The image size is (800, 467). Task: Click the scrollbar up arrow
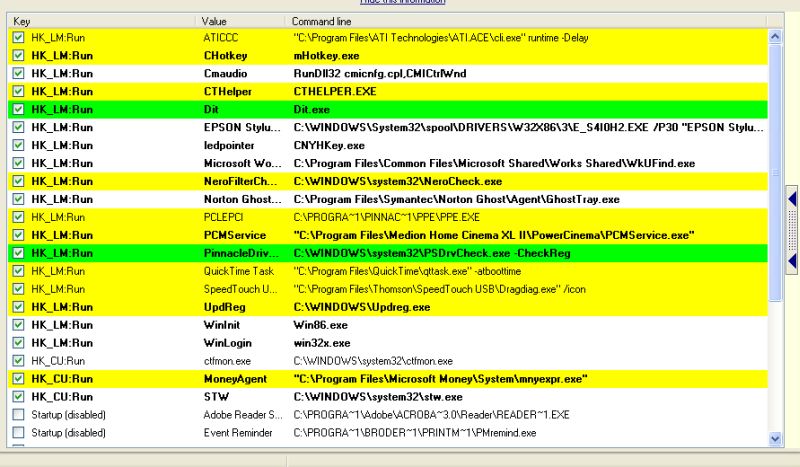click(x=775, y=36)
